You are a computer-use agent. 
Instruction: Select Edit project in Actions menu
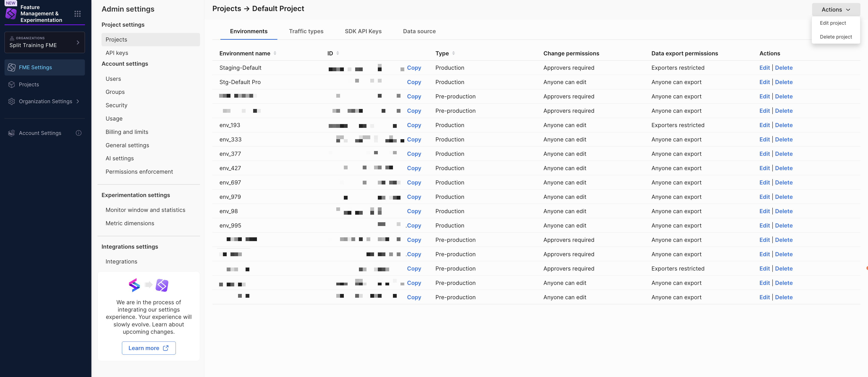tap(833, 23)
